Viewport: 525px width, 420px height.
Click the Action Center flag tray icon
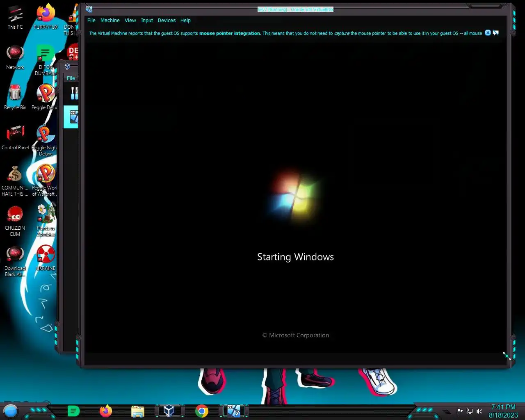point(460,411)
